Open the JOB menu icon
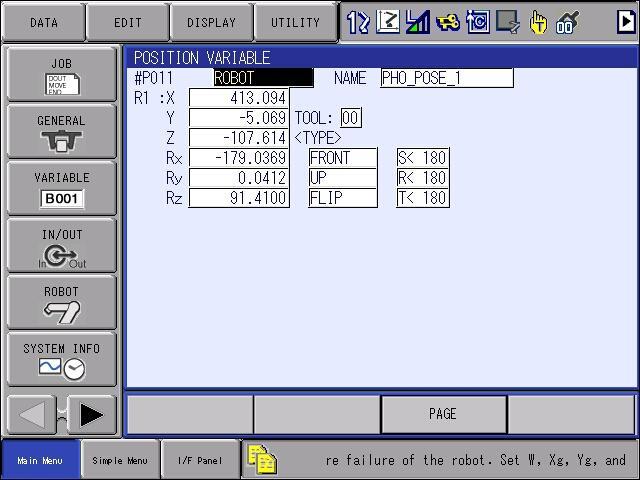This screenshot has height=480, width=640. [x=62, y=74]
